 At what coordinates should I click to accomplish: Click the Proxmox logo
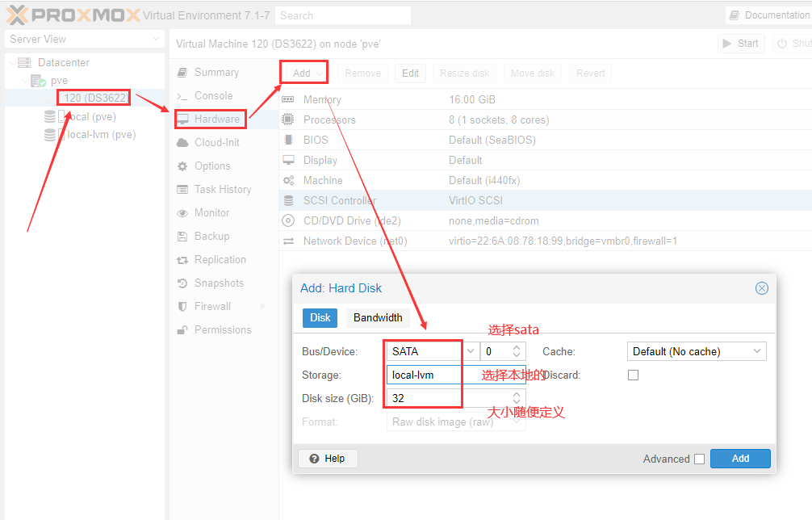[73, 15]
